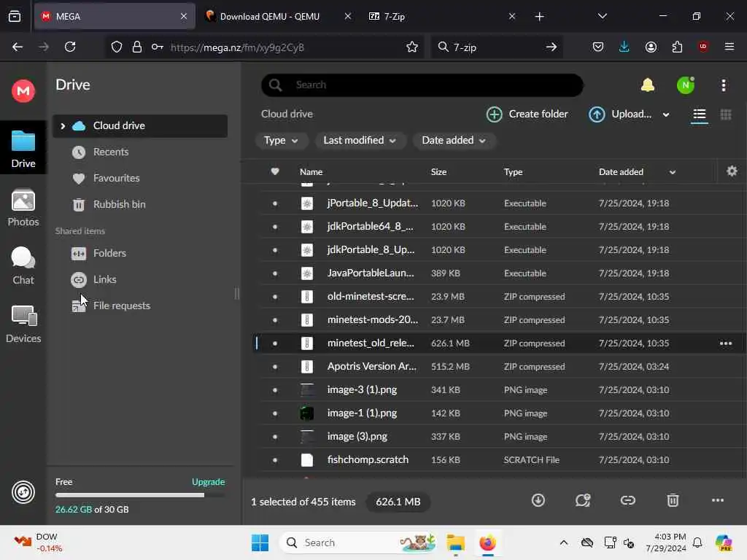Open Windows Start menu

pos(260,542)
